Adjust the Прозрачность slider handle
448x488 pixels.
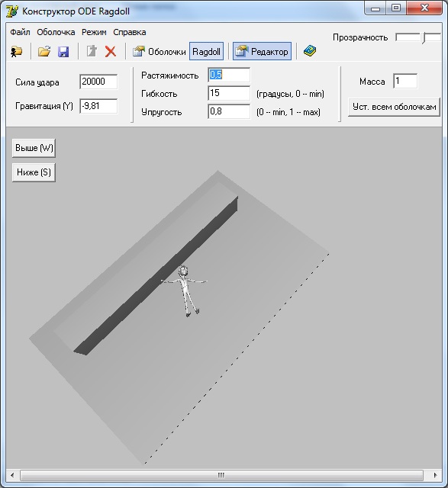(424, 38)
